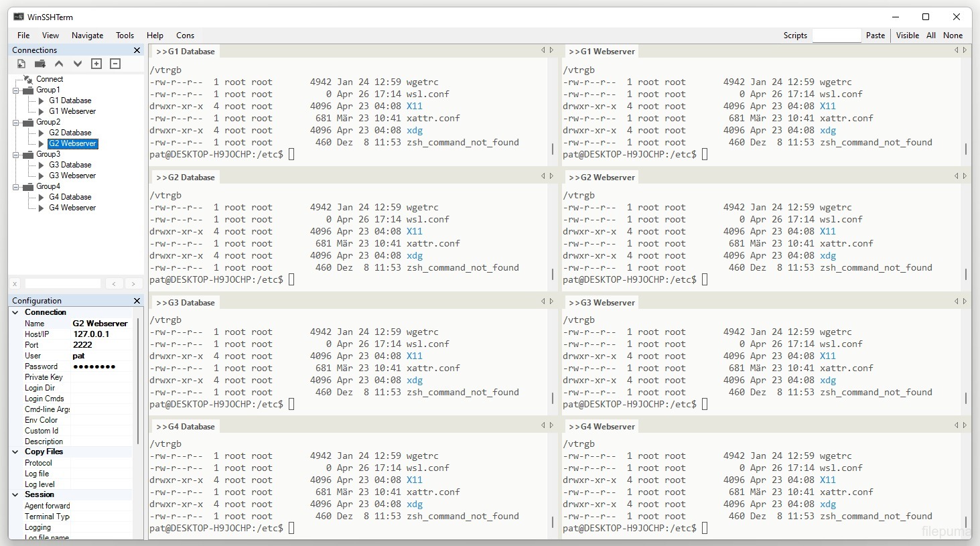This screenshot has width=980, height=546.
Task: Click the Env Color property field
Action: pyautogui.click(x=102, y=420)
